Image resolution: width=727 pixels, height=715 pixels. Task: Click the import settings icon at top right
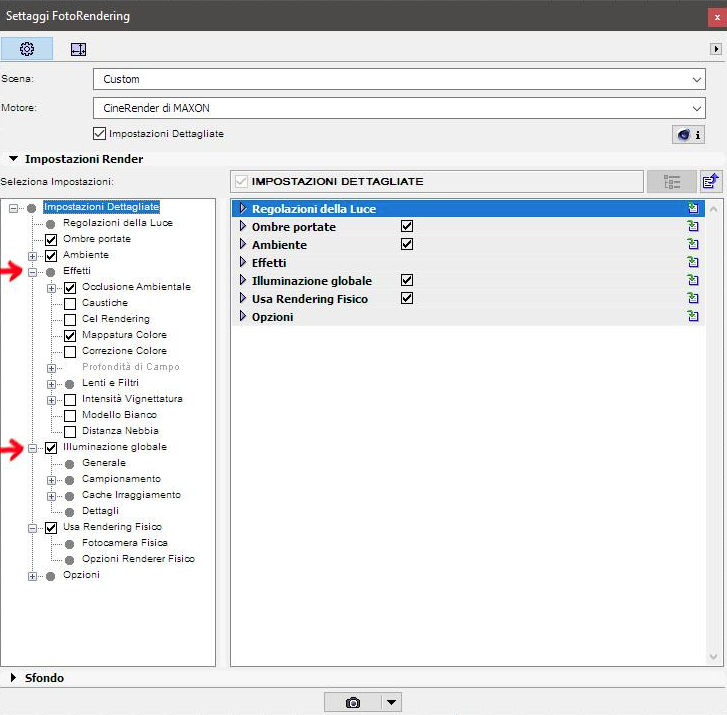[710, 181]
